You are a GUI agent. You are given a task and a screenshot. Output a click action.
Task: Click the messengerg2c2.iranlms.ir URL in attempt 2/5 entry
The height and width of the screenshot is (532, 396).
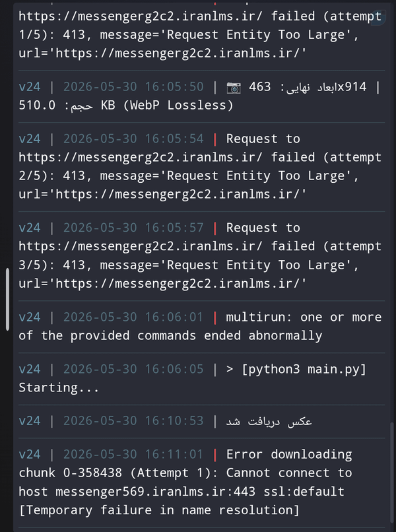[x=141, y=158]
